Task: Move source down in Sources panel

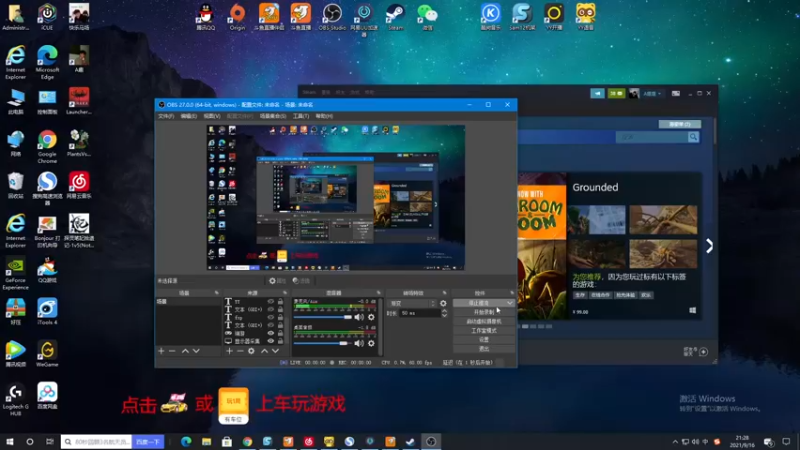Action: pyautogui.click(x=276, y=351)
